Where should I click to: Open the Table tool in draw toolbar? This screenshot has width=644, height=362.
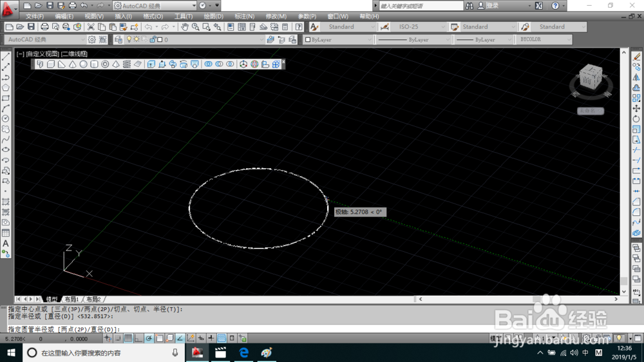click(x=6, y=233)
